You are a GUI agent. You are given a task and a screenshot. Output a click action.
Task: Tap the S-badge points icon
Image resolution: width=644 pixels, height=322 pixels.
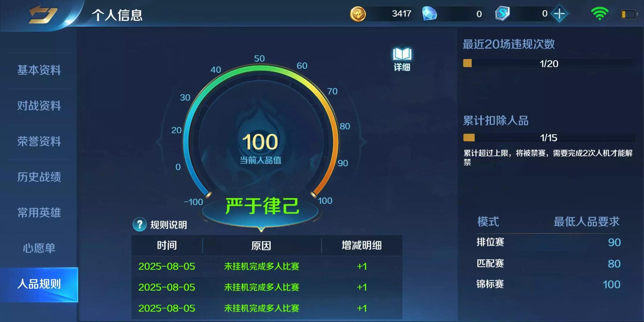(502, 14)
